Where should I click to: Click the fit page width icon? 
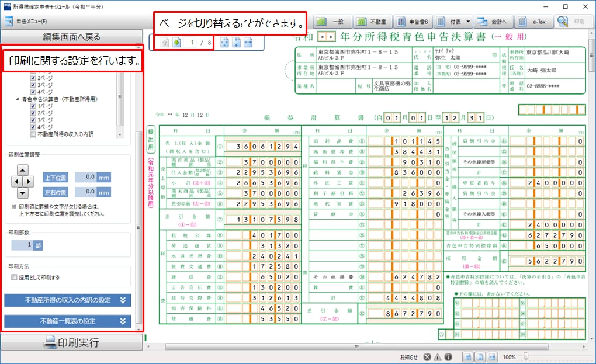click(x=247, y=43)
